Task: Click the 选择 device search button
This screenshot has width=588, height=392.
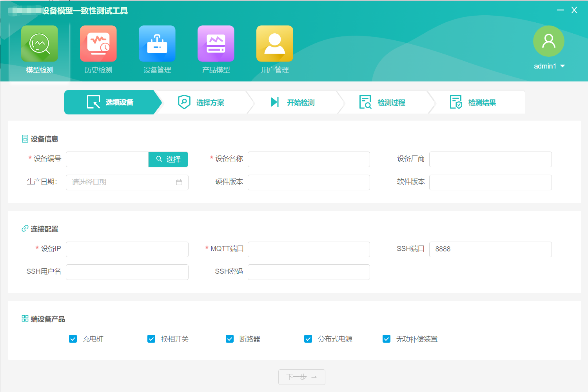Action: 168,159
